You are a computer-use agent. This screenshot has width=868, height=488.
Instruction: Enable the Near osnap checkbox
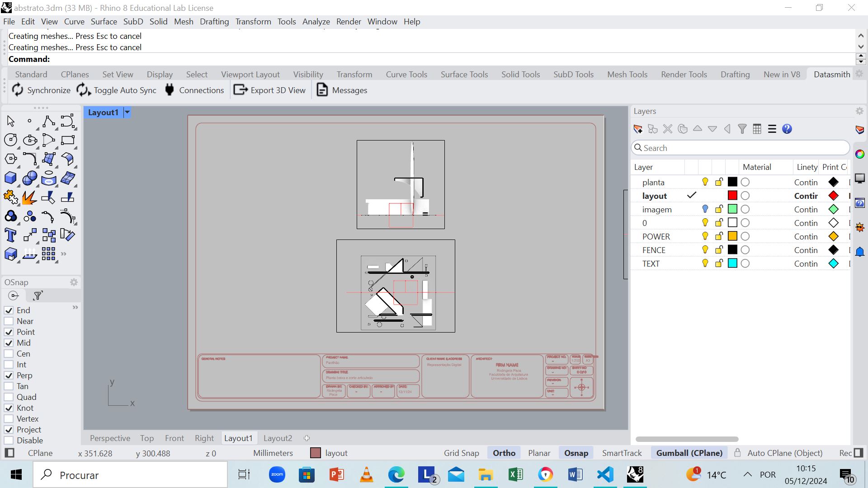[x=9, y=321]
